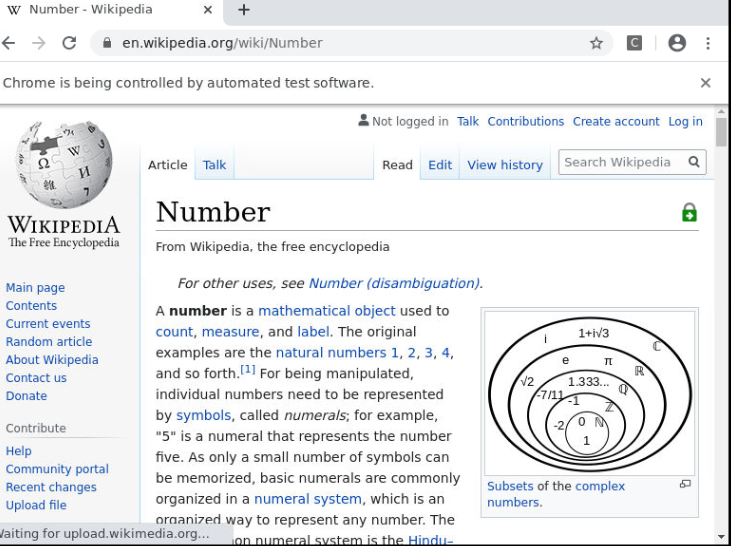Screen dimensions: 731x546
Task: Open Community portal
Action: click(57, 469)
